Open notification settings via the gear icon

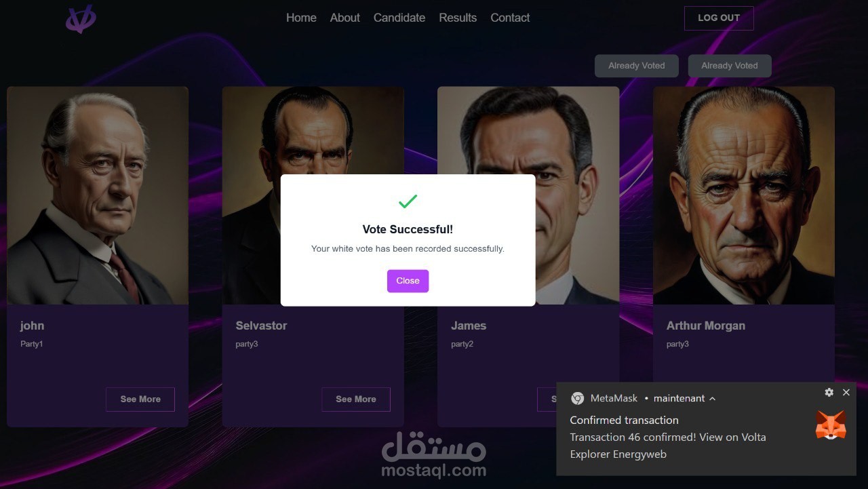click(x=829, y=392)
